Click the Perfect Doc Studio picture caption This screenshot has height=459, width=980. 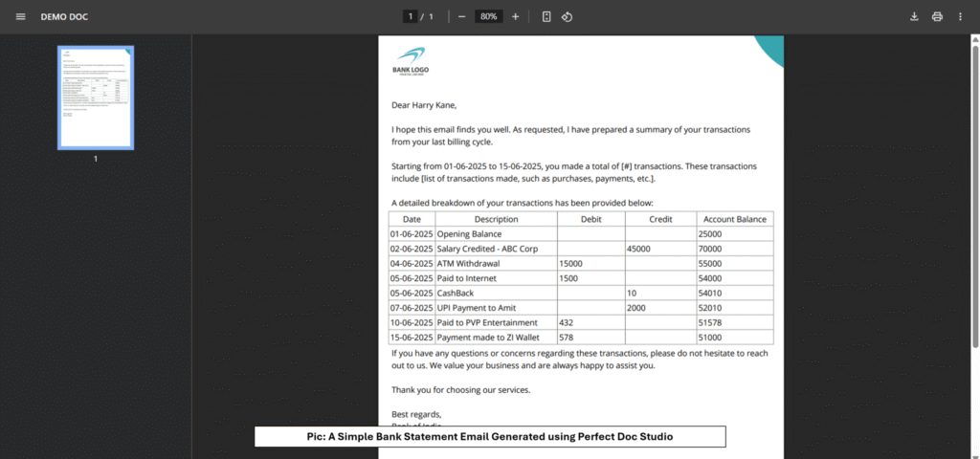489,437
